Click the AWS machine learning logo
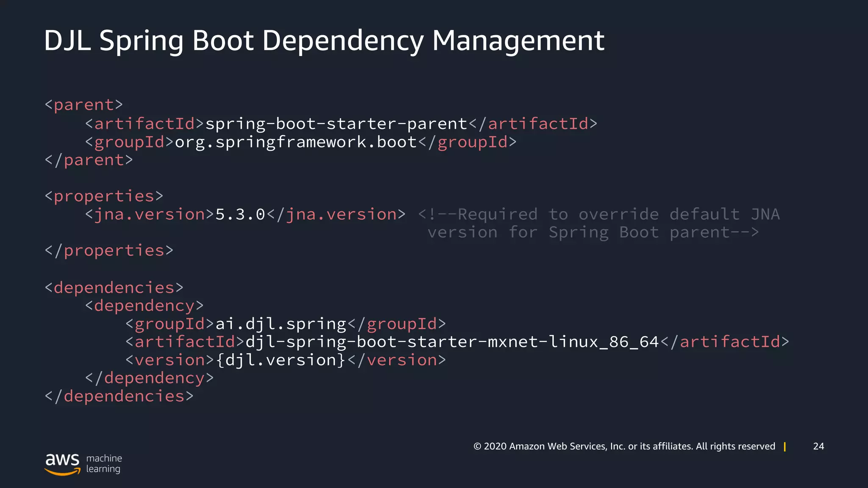The image size is (868, 488). coord(83,464)
